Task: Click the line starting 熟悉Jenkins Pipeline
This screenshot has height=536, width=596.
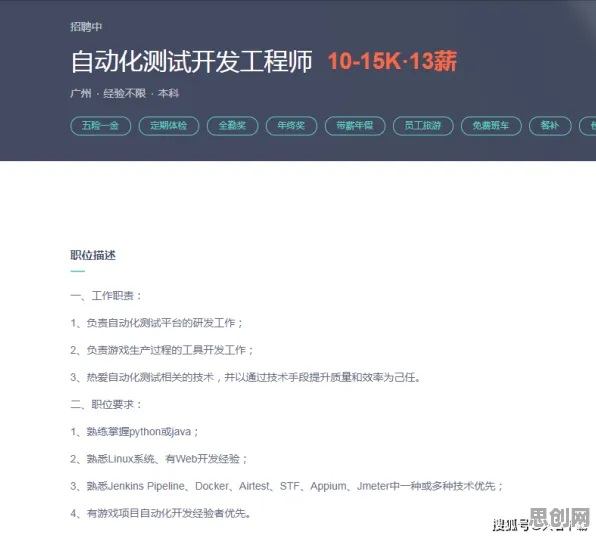Action: 287,486
